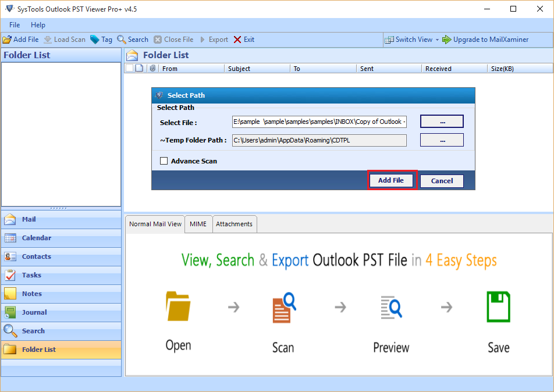Click the attachment paperclip column icon

click(152, 68)
